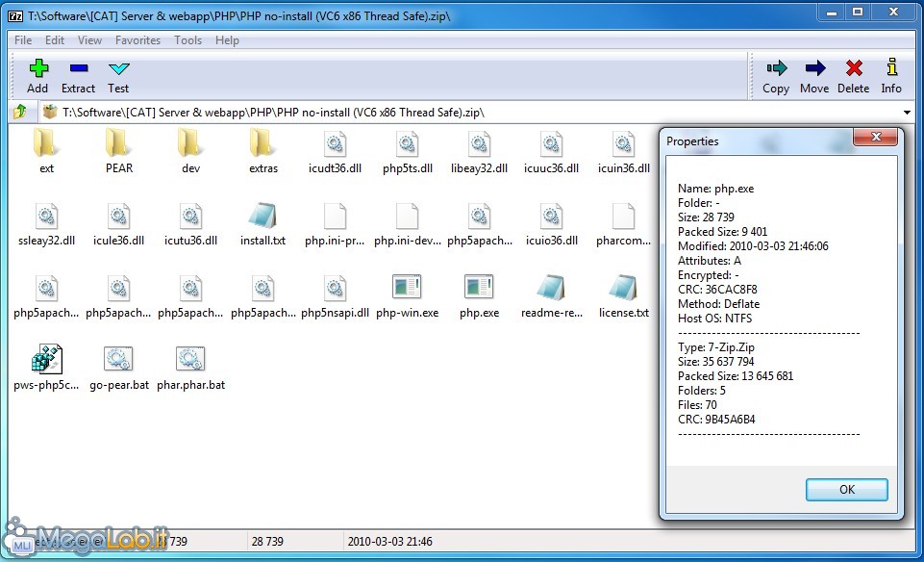Viewport: 924px width, 562px height.
Task: Run the Test archive tool
Action: point(118,76)
